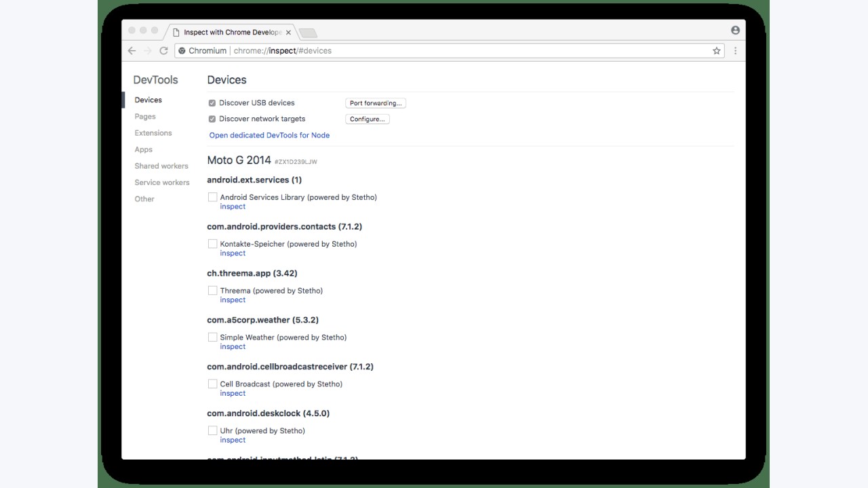The image size is (868, 488).
Task: Bookmark this page with the star icon
Action: [716, 51]
